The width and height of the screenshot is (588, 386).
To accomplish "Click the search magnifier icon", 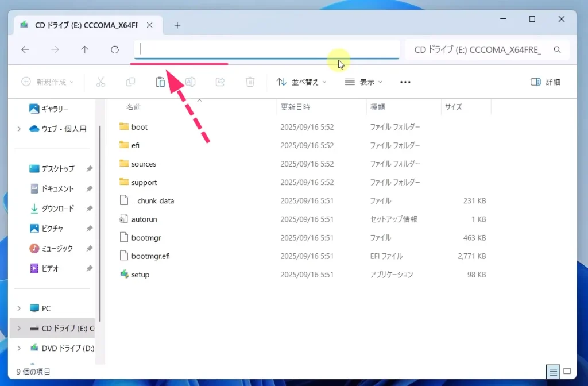I will pos(557,50).
